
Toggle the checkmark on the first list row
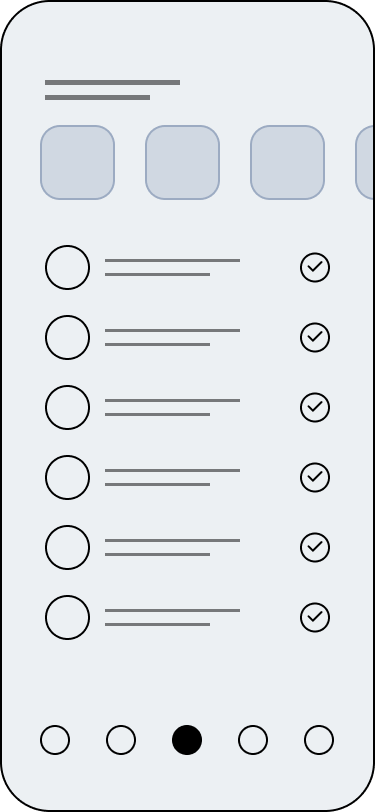coord(315,267)
